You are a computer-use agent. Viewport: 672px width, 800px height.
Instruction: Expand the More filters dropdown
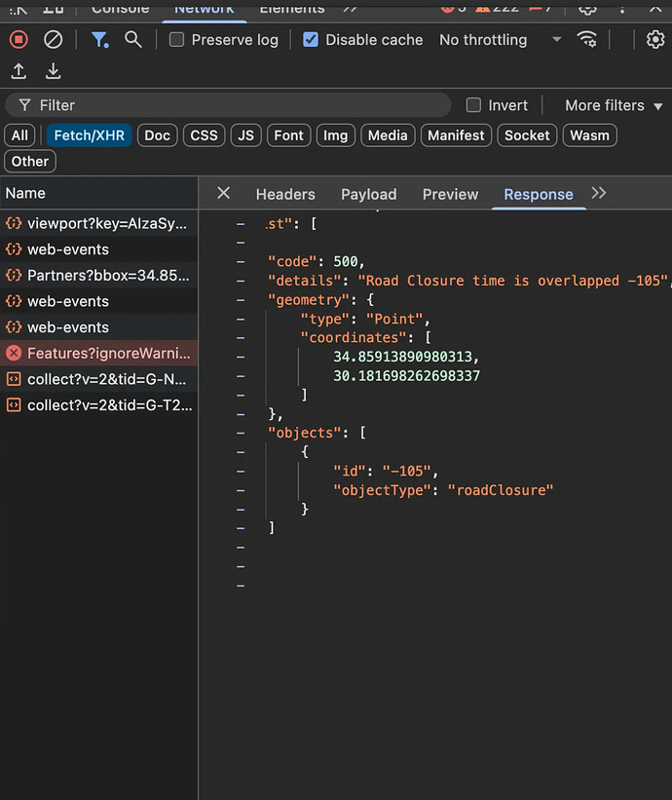pyautogui.click(x=614, y=105)
